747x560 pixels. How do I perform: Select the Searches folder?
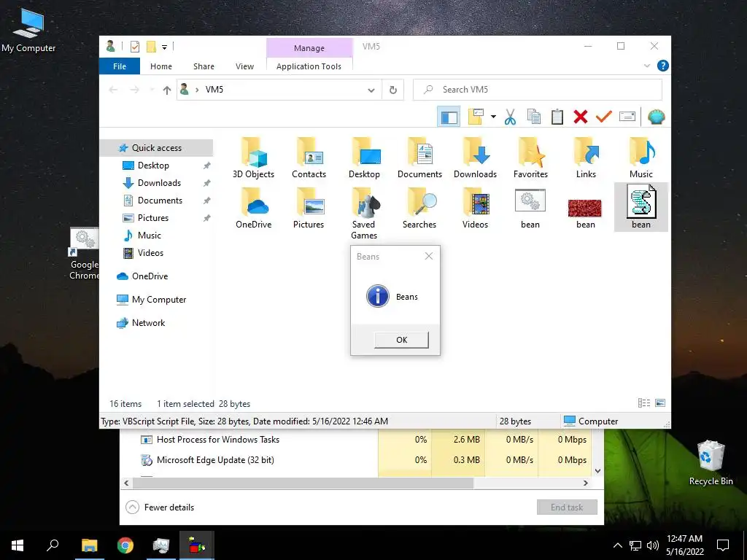419,209
